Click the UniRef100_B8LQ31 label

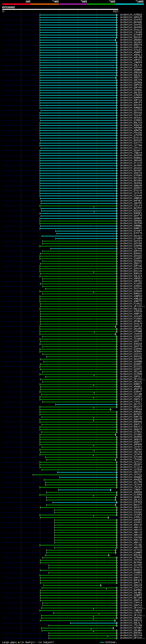pos(131,309)
